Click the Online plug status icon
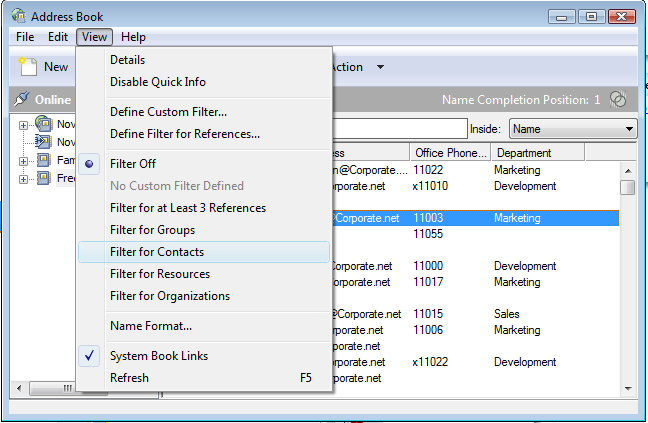The width and height of the screenshot is (648, 423). (x=21, y=99)
